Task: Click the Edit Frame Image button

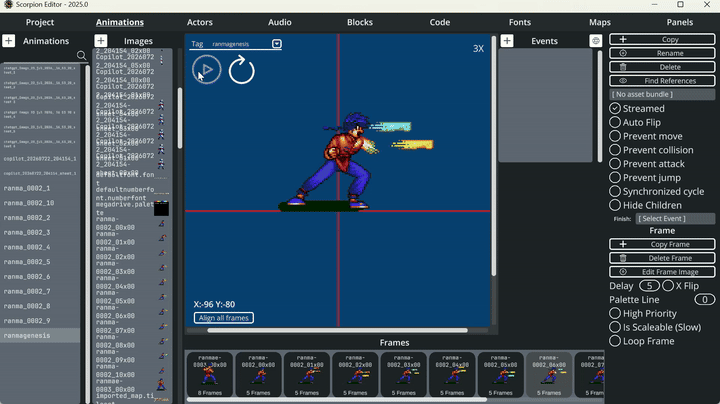Action: point(662,272)
